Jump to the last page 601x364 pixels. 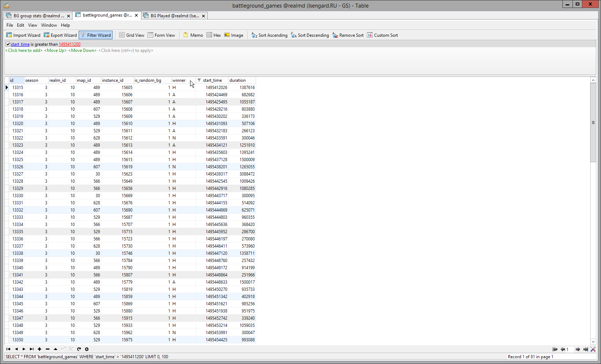pyautogui.click(x=585, y=349)
